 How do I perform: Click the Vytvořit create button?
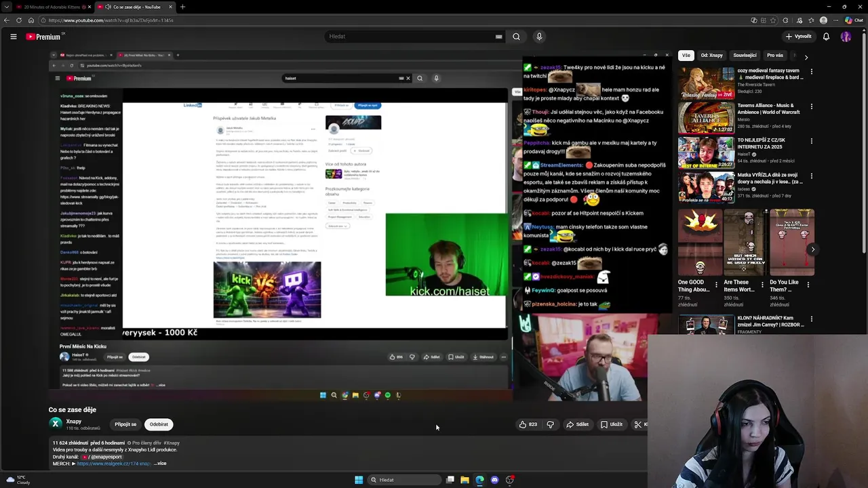click(798, 37)
